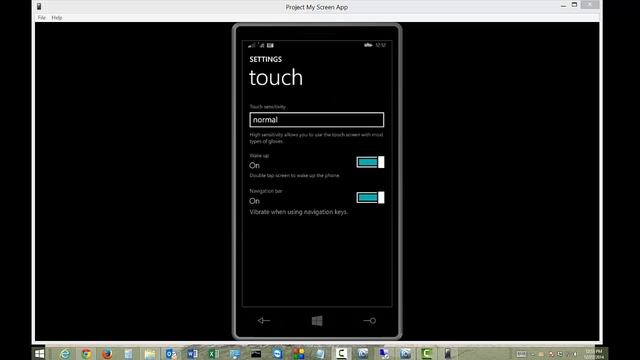
Task: Tap the phone's Back arrow key
Action: point(264,320)
